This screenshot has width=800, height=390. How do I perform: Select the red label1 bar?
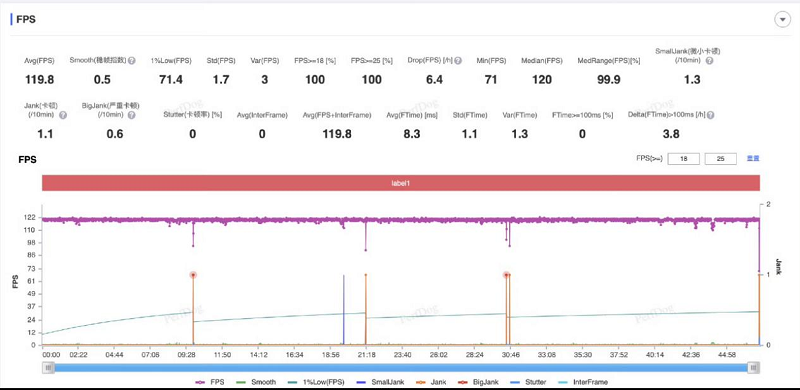pyautogui.click(x=401, y=183)
